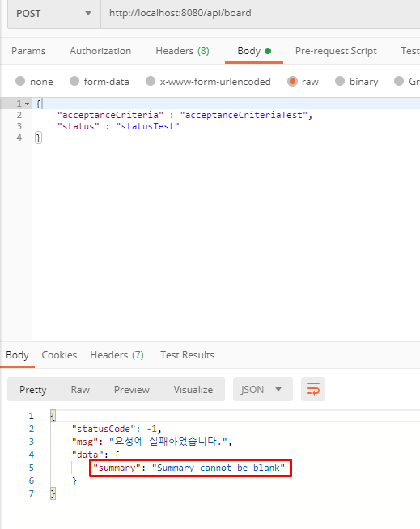Select the binary body type radio

coord(340,81)
